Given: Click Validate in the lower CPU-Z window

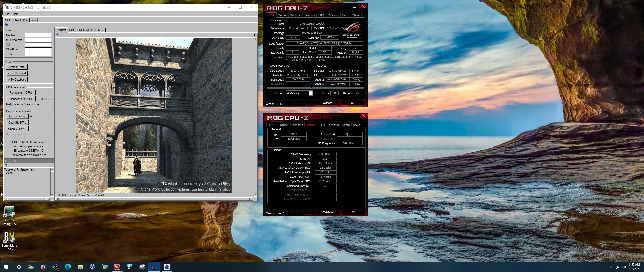Looking at the screenshot, I should pos(328,212).
